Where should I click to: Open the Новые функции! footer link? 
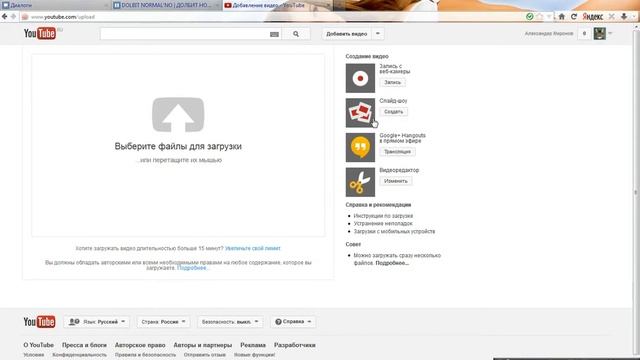[254, 355]
